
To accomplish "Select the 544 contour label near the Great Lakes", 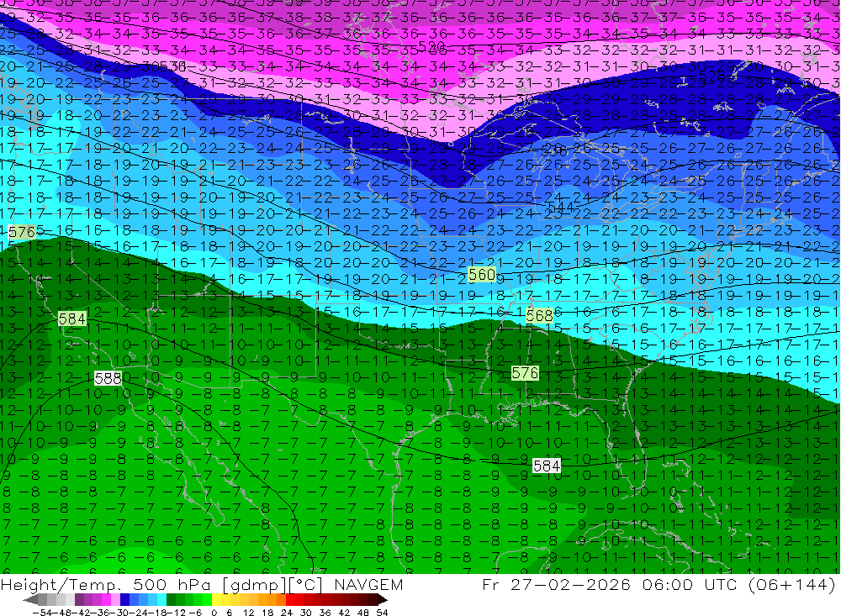I will coord(560,207).
